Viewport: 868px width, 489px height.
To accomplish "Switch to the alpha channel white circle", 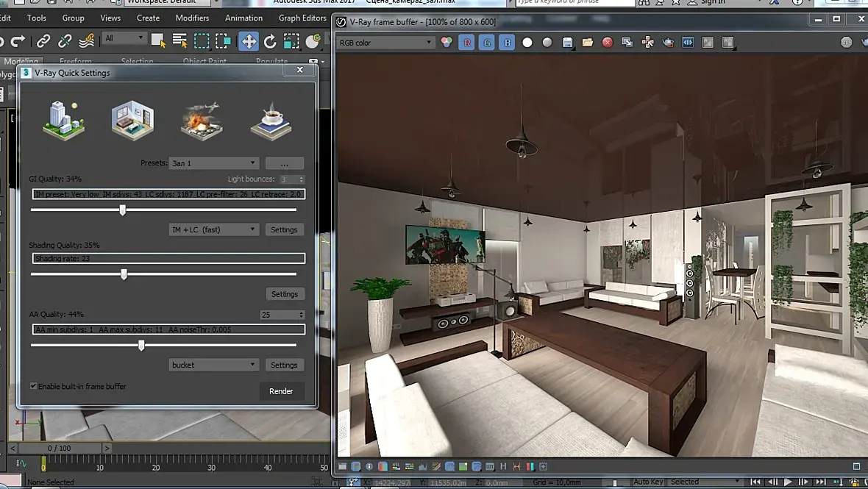I will click(527, 43).
